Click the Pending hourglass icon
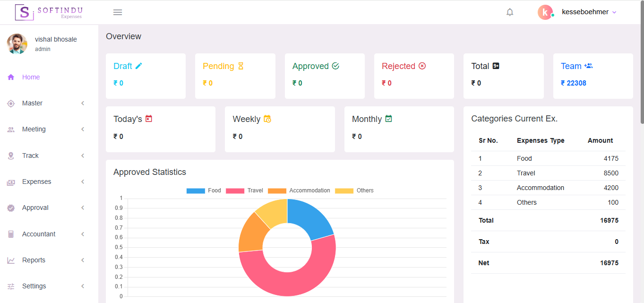 point(240,66)
